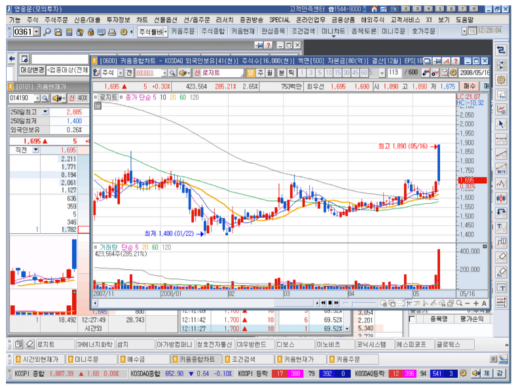Open the 주식툴바 toolbar dropdown

pos(165,32)
